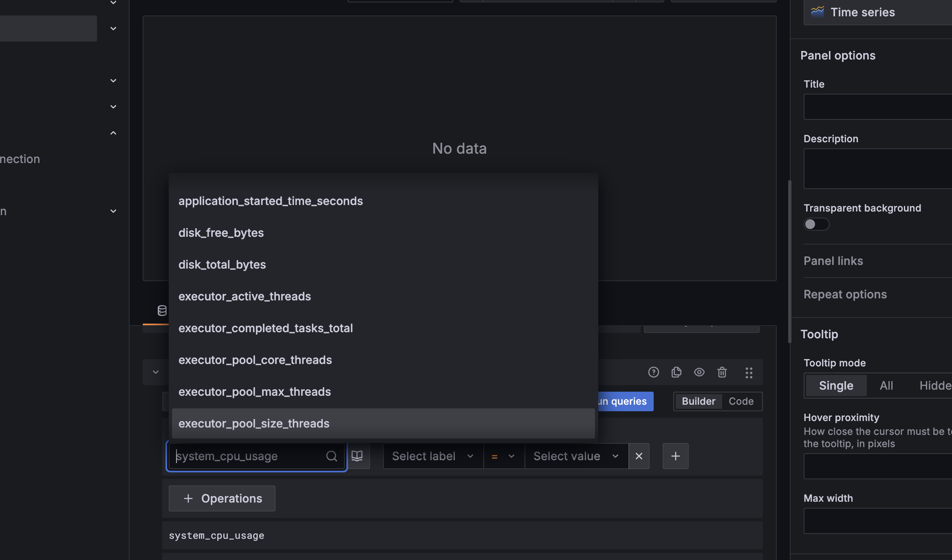Click the search icon in metric field

[332, 456]
